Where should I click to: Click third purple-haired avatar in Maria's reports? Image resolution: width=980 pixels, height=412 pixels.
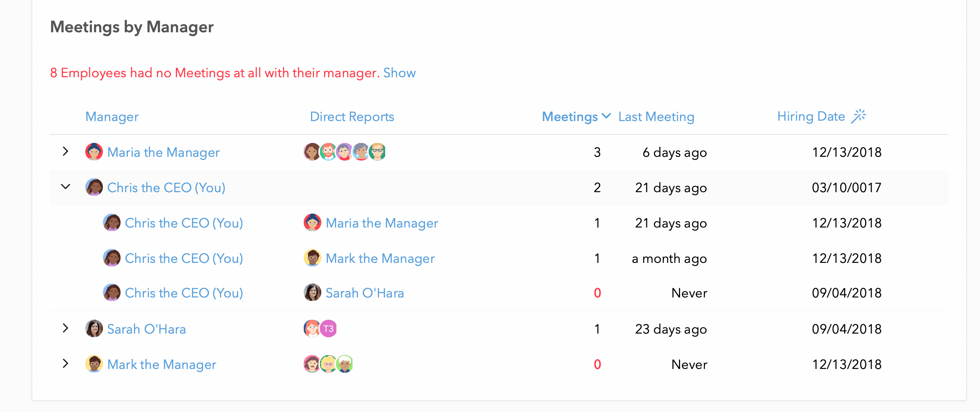(x=344, y=151)
